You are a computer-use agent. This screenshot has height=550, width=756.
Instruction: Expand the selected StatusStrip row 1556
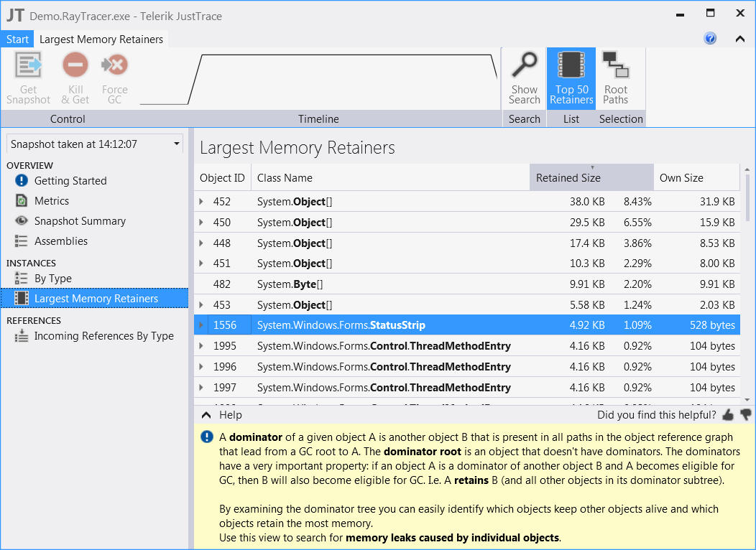(201, 325)
